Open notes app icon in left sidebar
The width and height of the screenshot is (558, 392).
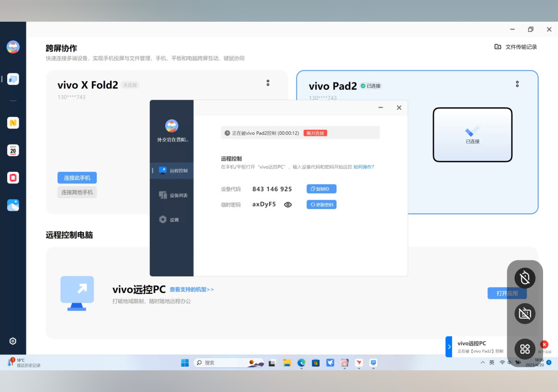point(13,123)
